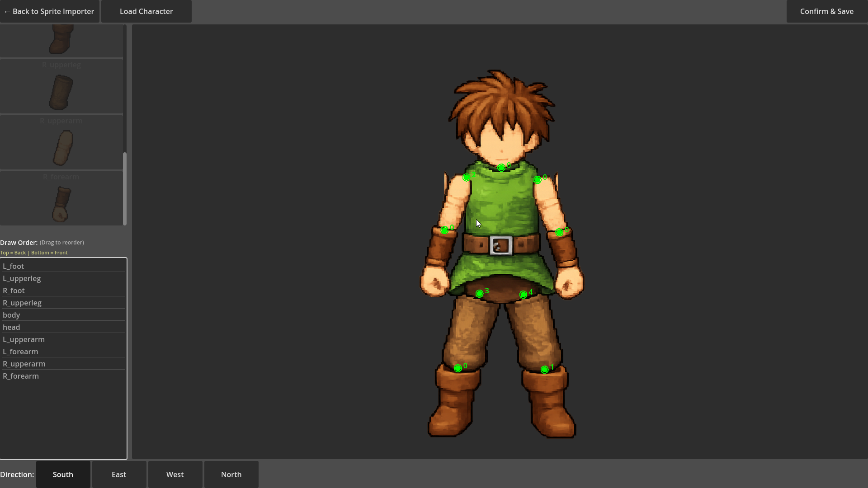Switch direction to North
This screenshot has height=488, width=868.
[x=231, y=474]
